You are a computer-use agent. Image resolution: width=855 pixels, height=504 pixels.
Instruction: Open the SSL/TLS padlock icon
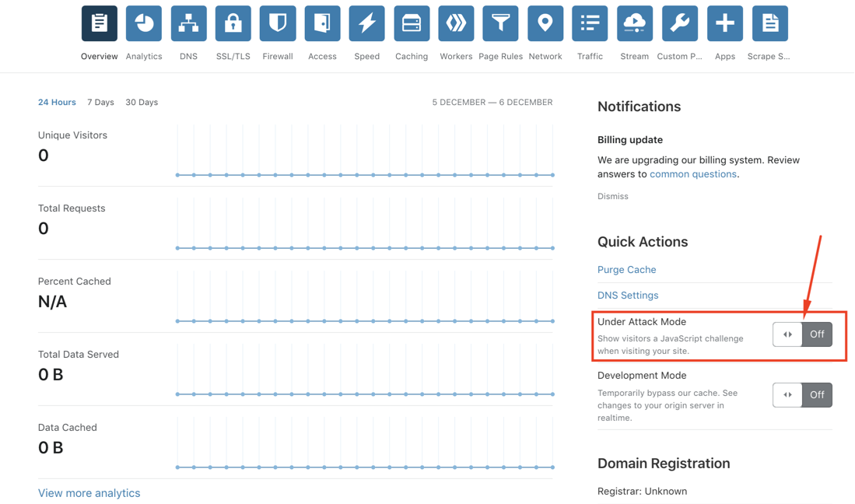[x=233, y=23]
